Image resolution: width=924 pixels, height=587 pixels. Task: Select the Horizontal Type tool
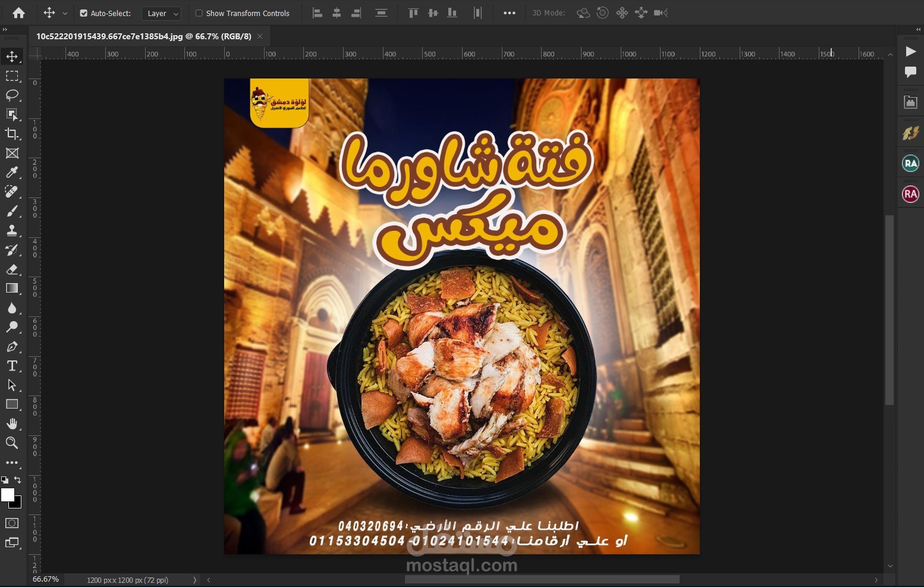pyautogui.click(x=12, y=366)
